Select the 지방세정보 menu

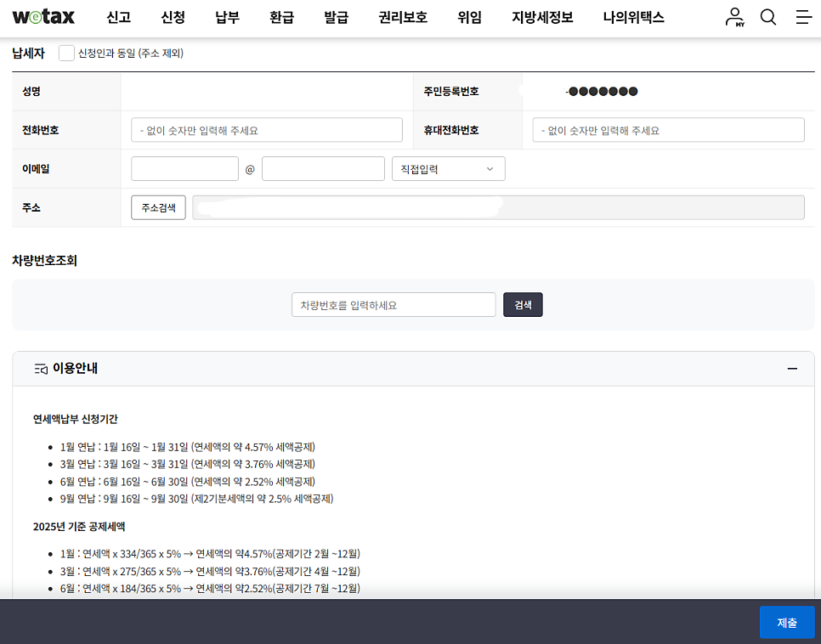542,17
